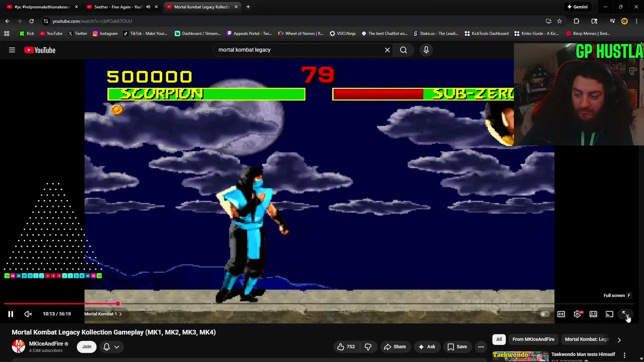Switch to the #pc helpmemakethismakesense browser tab
The height and width of the screenshot is (362, 644).
[42, 7]
